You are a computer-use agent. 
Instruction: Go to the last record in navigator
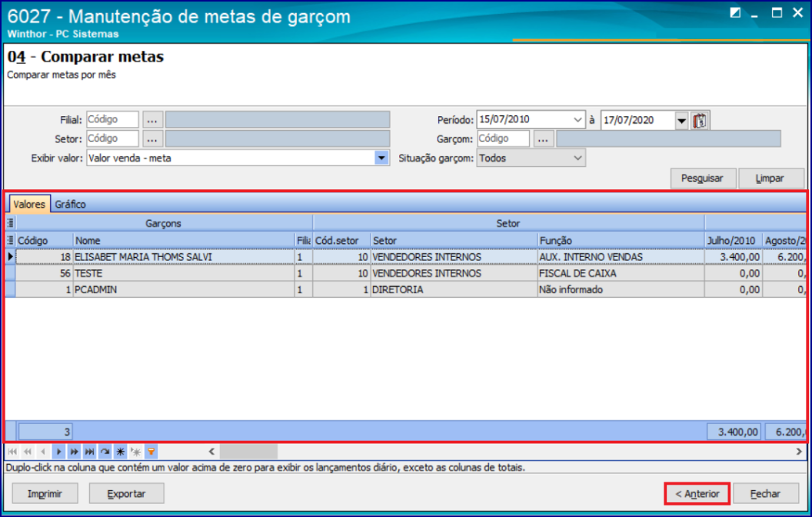point(90,452)
